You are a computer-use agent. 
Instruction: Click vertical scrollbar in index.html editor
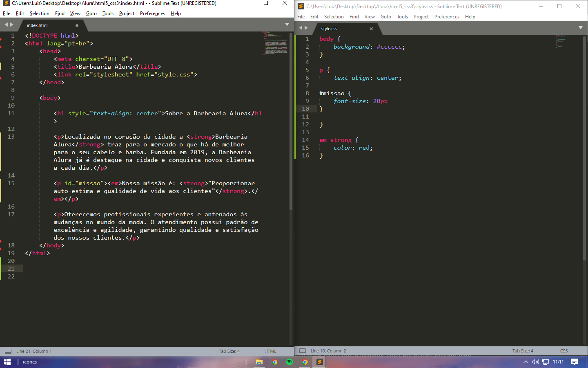(x=291, y=121)
